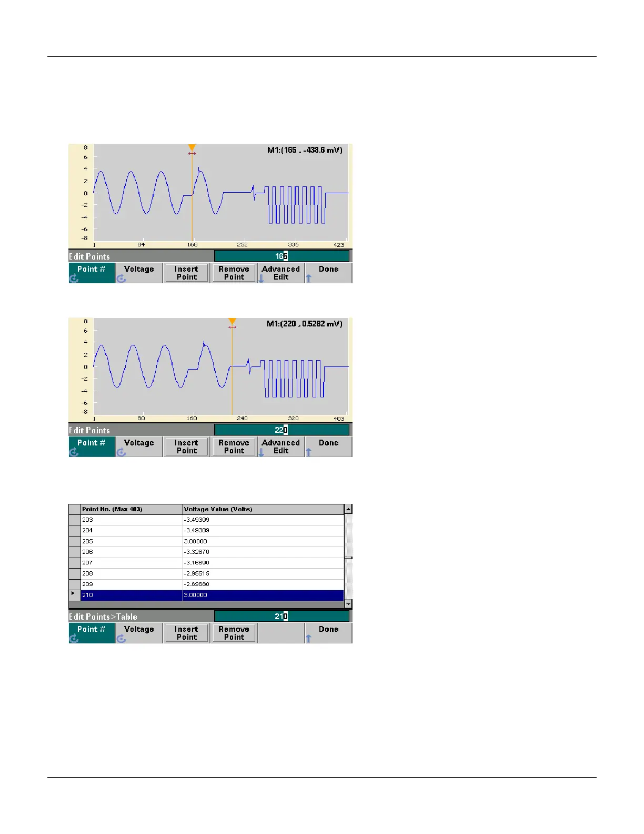Click the point number field showing 165
The width and height of the screenshot is (644, 834).
tap(281, 256)
